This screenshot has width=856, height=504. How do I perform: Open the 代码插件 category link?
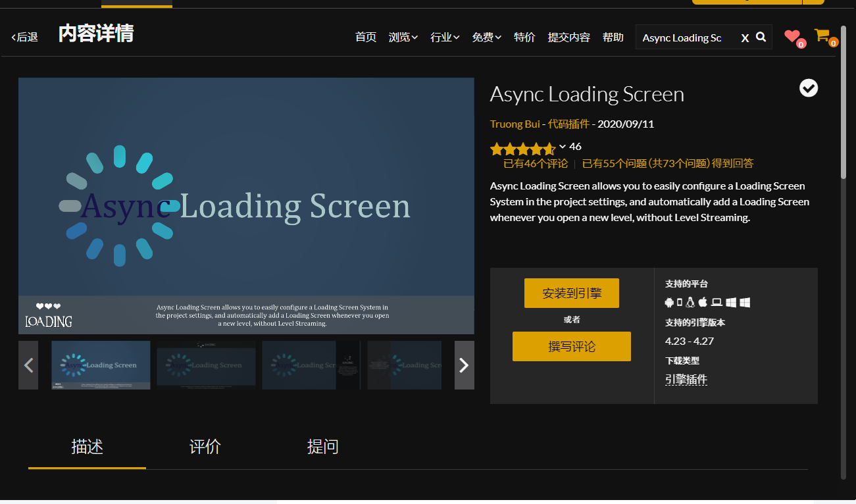569,124
